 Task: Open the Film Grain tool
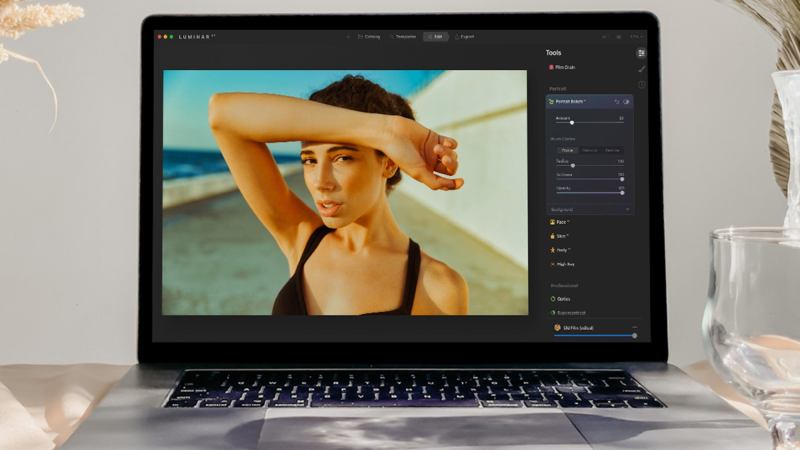[566, 67]
